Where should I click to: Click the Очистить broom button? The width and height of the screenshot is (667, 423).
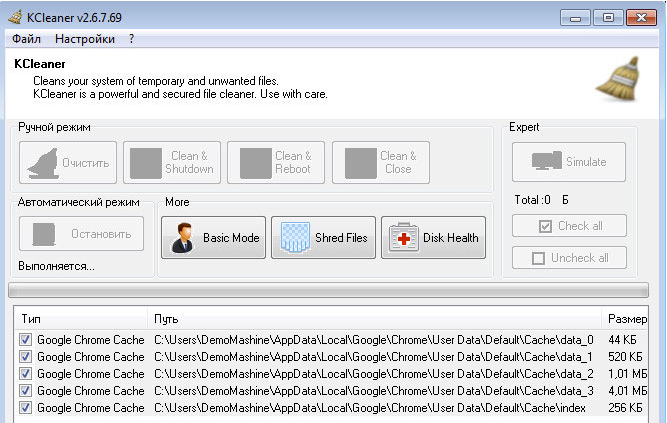click(x=68, y=162)
